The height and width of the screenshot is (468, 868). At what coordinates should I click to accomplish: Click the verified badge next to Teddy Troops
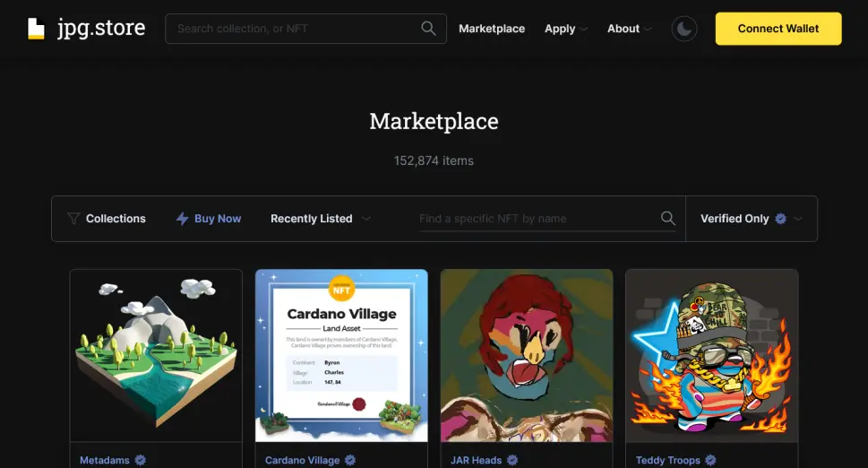click(x=710, y=460)
